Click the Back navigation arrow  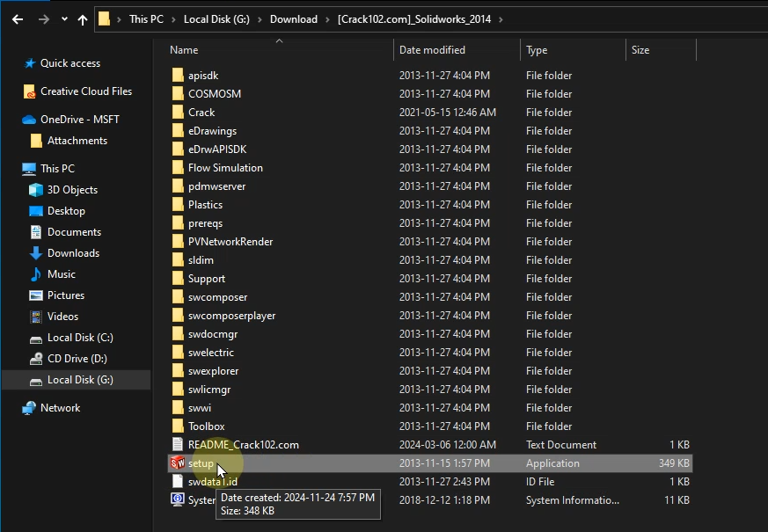click(18, 19)
